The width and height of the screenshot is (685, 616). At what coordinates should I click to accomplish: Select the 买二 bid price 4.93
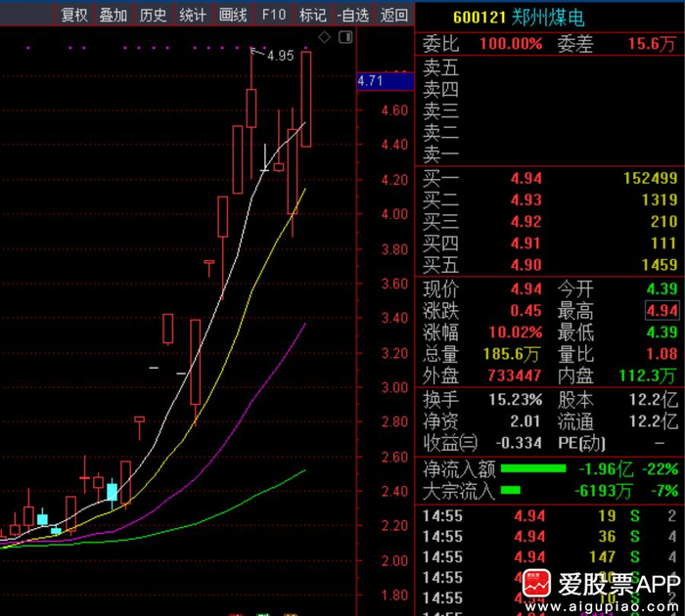coord(526,199)
